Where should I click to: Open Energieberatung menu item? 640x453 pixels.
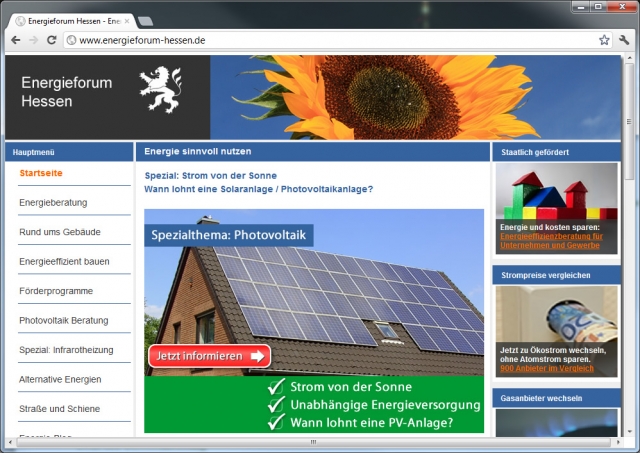(53, 202)
